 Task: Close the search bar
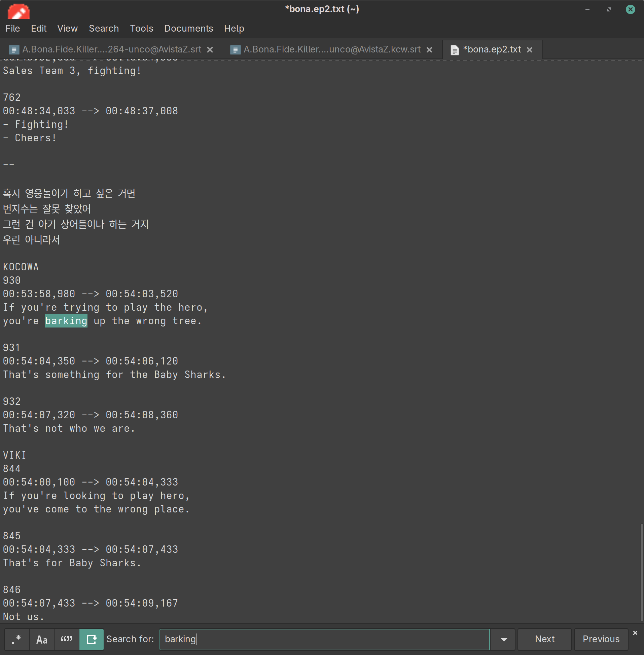(x=635, y=633)
